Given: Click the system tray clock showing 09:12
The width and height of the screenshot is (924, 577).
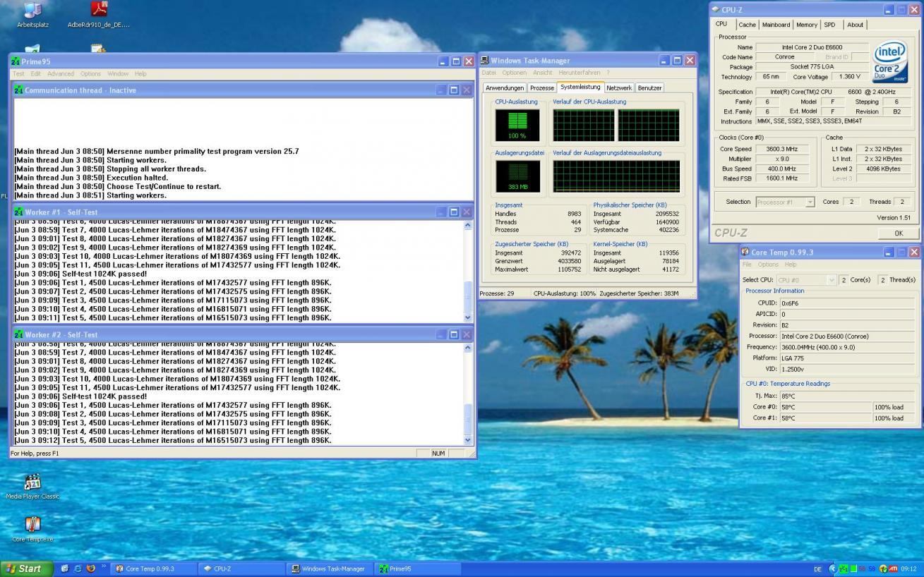Looking at the screenshot, I should pyautogui.click(x=908, y=569).
